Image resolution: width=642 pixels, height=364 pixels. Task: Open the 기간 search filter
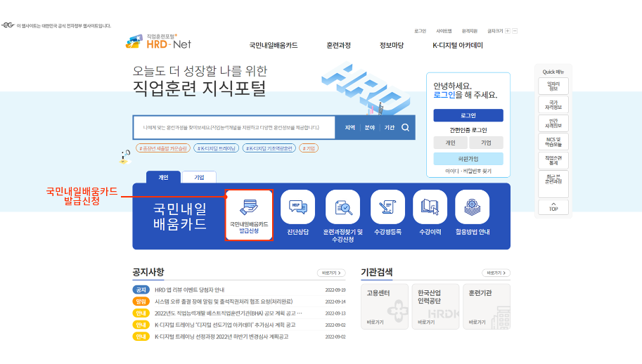click(x=390, y=128)
